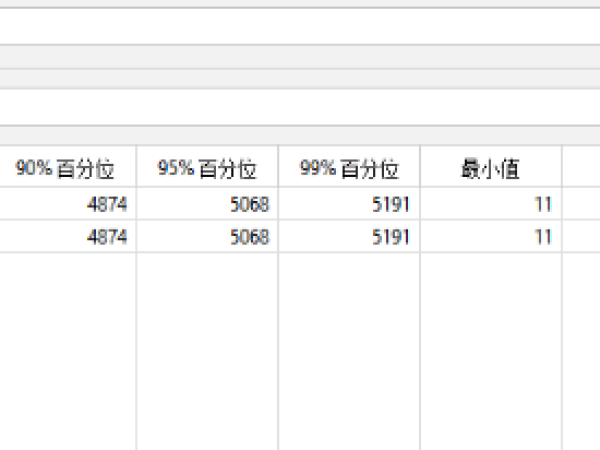Viewport: 600px width, 450px height.
Task: Select 5068 in the second data row
Action: [250, 236]
